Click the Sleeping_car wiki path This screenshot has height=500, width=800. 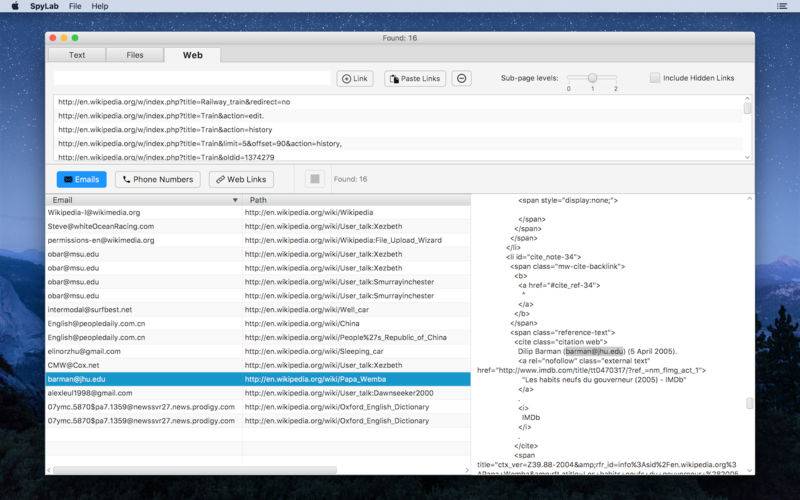[314, 351]
